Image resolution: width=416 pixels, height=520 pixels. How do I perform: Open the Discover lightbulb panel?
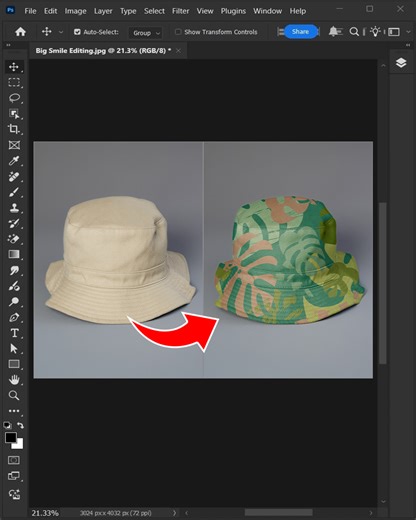coord(375,32)
